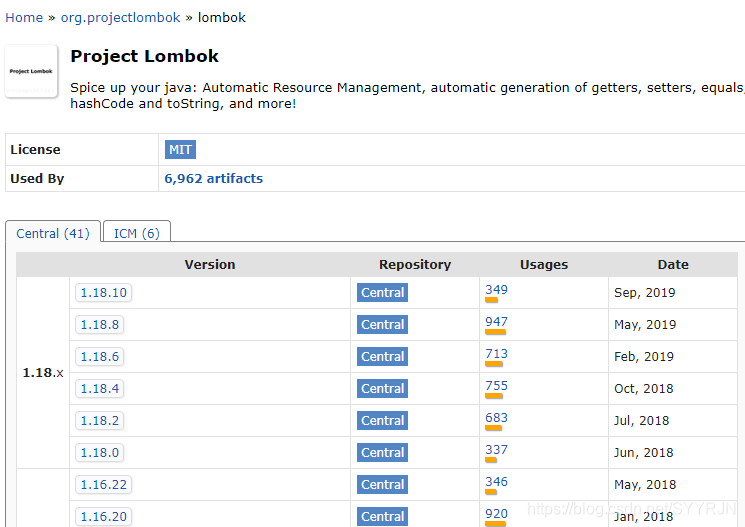Open version 1.18.2
The width and height of the screenshot is (745, 527).
[100, 421]
